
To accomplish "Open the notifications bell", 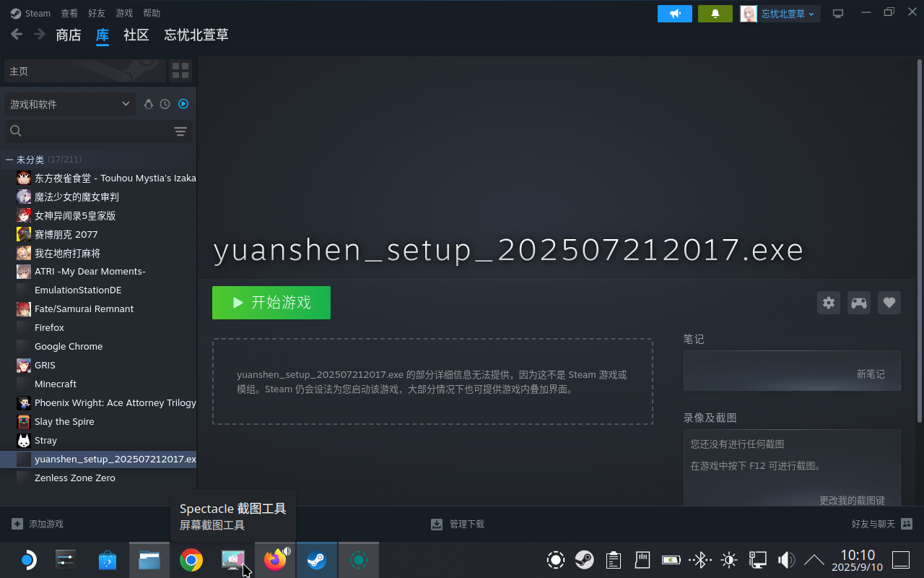I will tap(715, 14).
